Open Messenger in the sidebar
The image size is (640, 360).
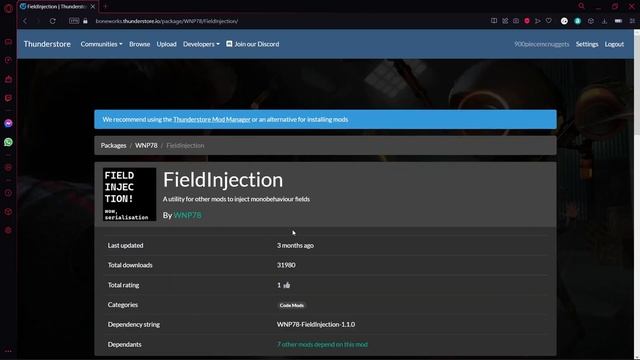coord(8,123)
